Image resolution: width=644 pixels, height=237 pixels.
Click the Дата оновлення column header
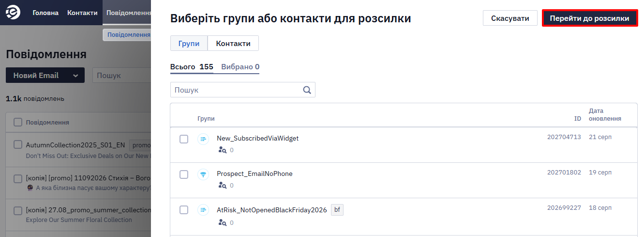(x=605, y=115)
